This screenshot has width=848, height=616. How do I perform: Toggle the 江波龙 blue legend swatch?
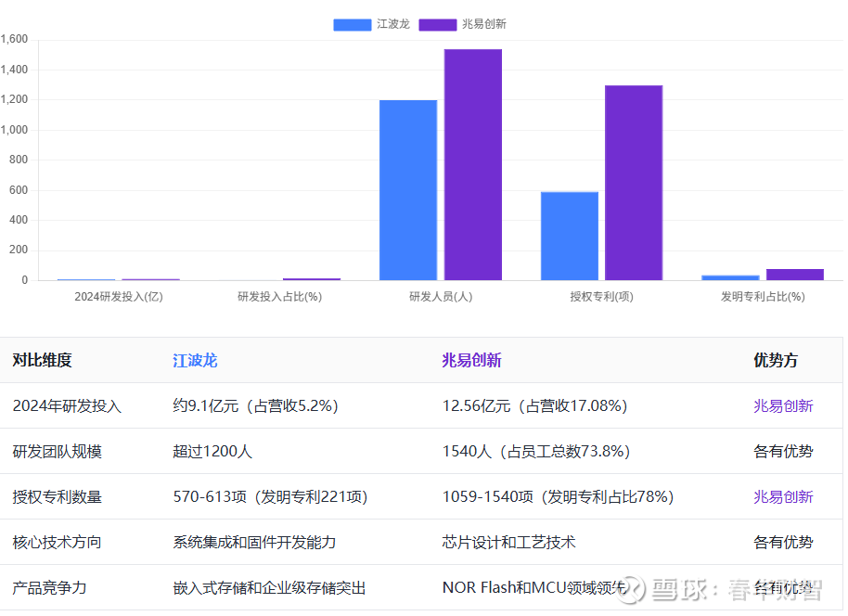click(x=352, y=24)
